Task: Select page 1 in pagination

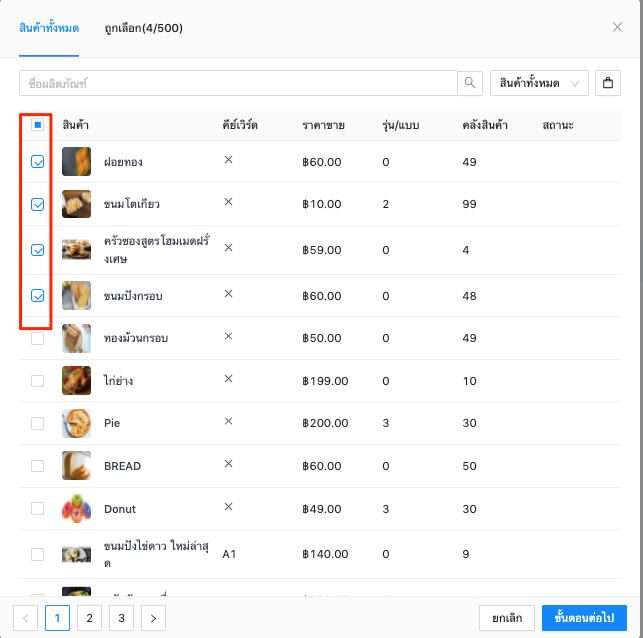Action: click(57, 618)
